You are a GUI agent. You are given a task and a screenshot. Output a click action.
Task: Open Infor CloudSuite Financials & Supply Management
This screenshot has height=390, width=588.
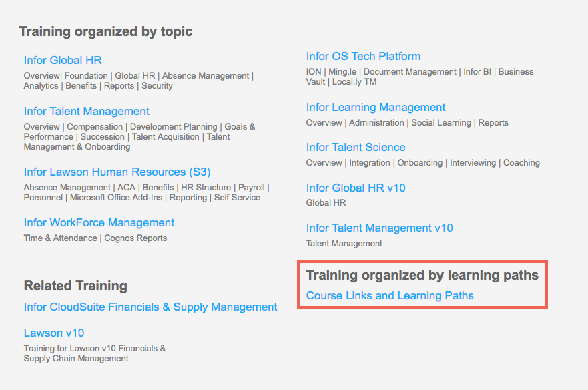pyautogui.click(x=150, y=307)
